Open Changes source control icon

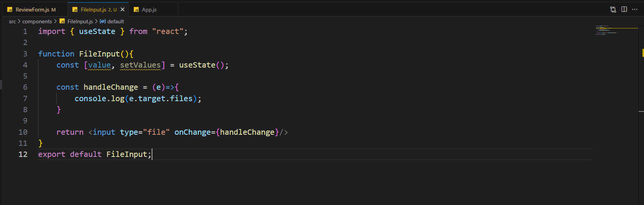click(x=613, y=10)
